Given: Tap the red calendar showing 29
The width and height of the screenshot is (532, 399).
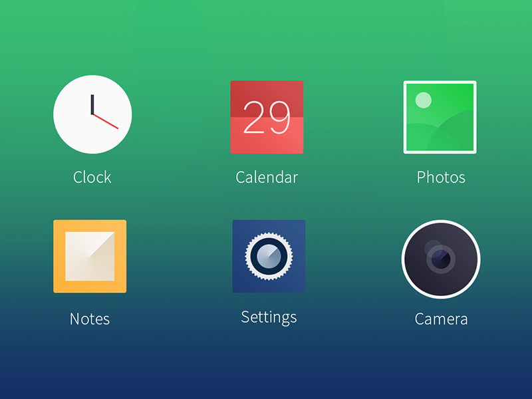Looking at the screenshot, I should coord(267,117).
